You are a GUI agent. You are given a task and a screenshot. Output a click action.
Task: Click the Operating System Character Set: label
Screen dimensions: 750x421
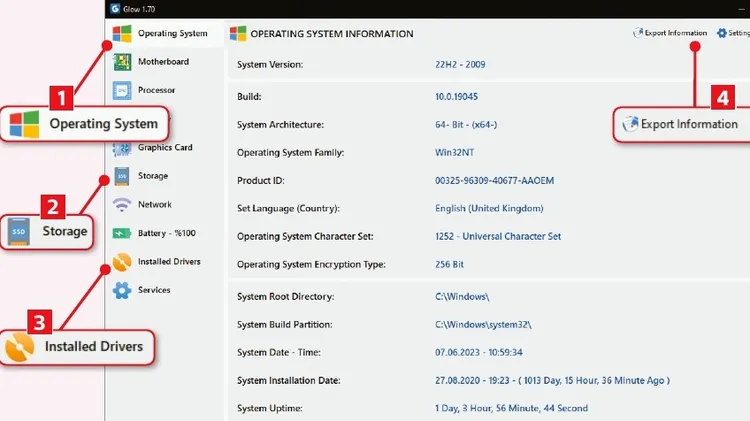pyautogui.click(x=305, y=236)
